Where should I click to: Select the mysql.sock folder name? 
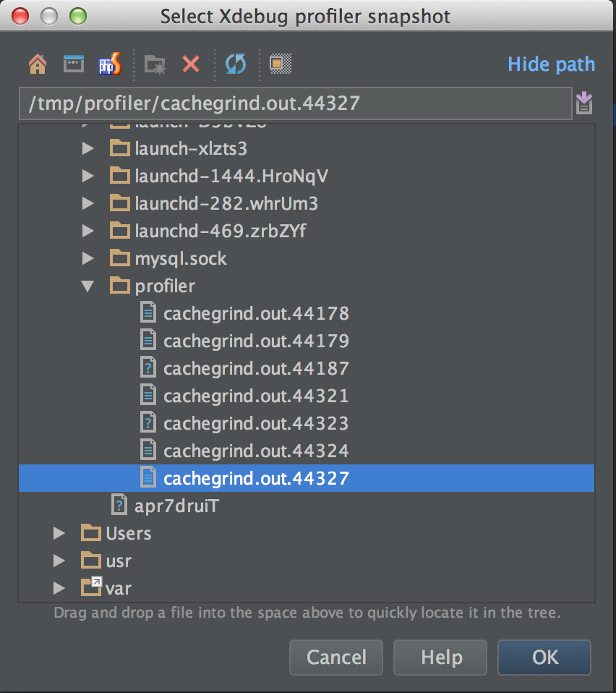[181, 258]
